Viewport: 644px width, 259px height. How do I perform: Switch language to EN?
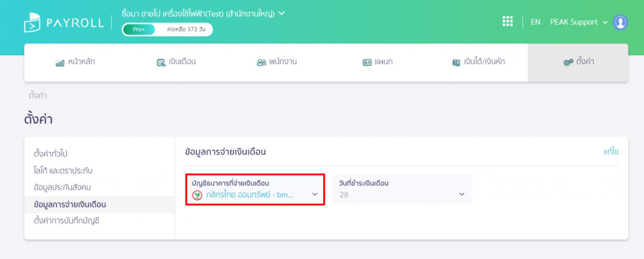point(536,22)
